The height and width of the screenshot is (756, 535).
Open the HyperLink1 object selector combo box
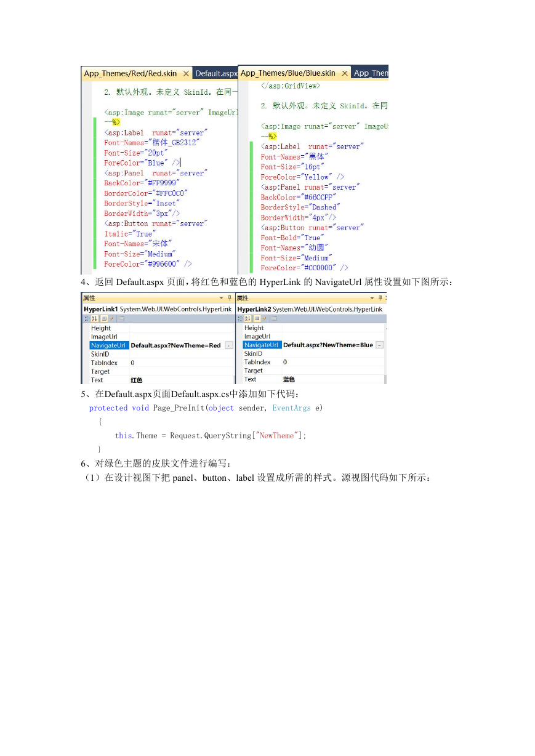[x=158, y=308]
